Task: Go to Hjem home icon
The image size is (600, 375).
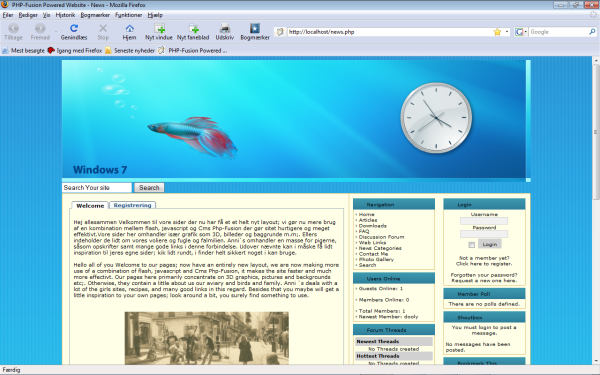Action: [x=129, y=28]
